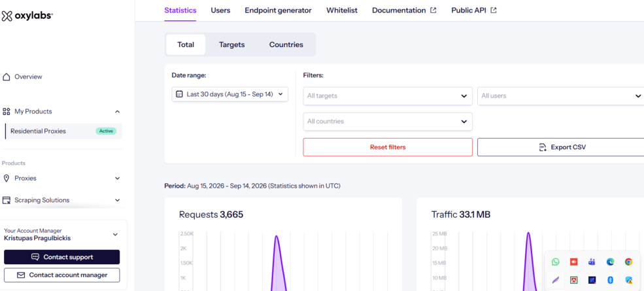The width and height of the screenshot is (644, 291).
Task: Open the All users filter dropdown
Action: (560, 95)
